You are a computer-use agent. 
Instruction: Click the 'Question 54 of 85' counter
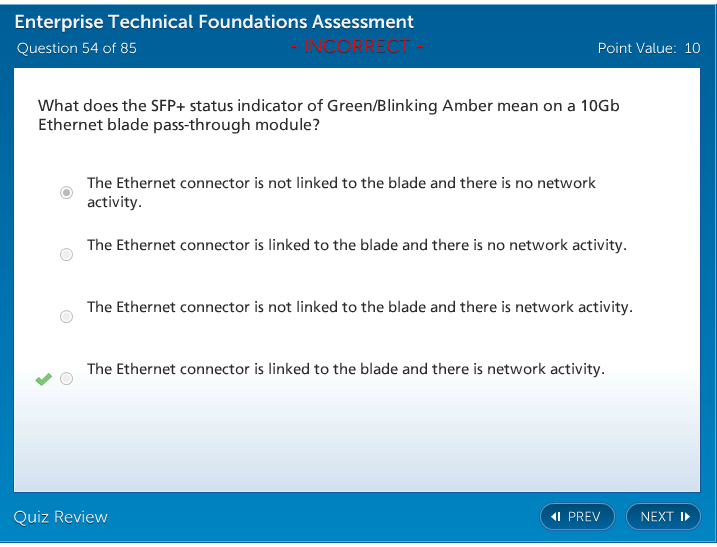pos(77,48)
